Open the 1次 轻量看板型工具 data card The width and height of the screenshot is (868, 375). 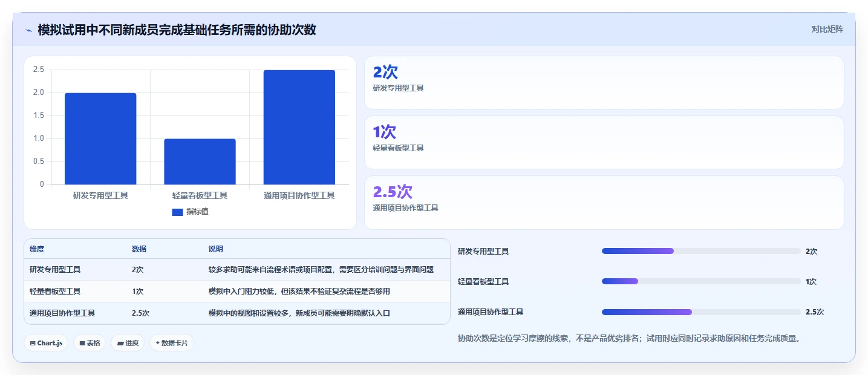[604, 142]
